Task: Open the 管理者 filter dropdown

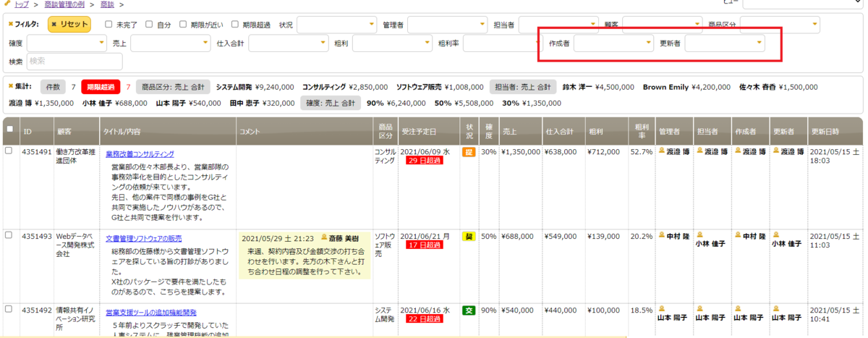Action: point(448,25)
